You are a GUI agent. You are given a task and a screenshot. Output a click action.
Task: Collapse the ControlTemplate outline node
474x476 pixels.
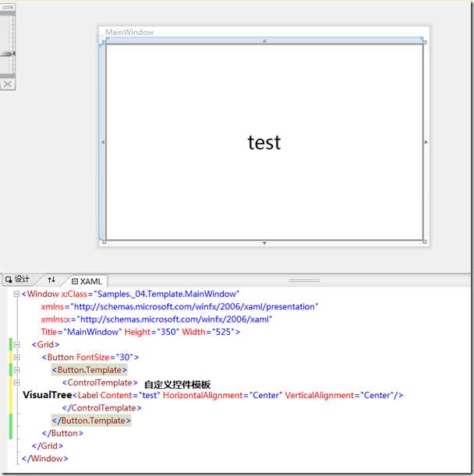click(x=16, y=383)
